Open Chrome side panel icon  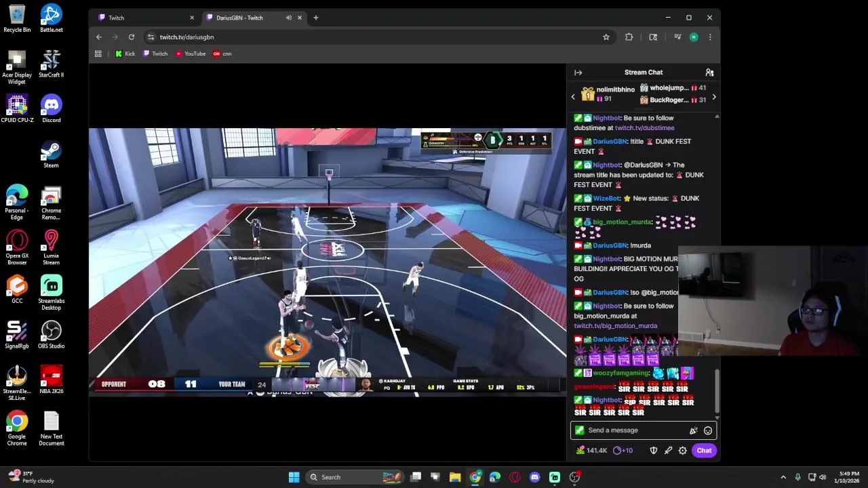653,37
